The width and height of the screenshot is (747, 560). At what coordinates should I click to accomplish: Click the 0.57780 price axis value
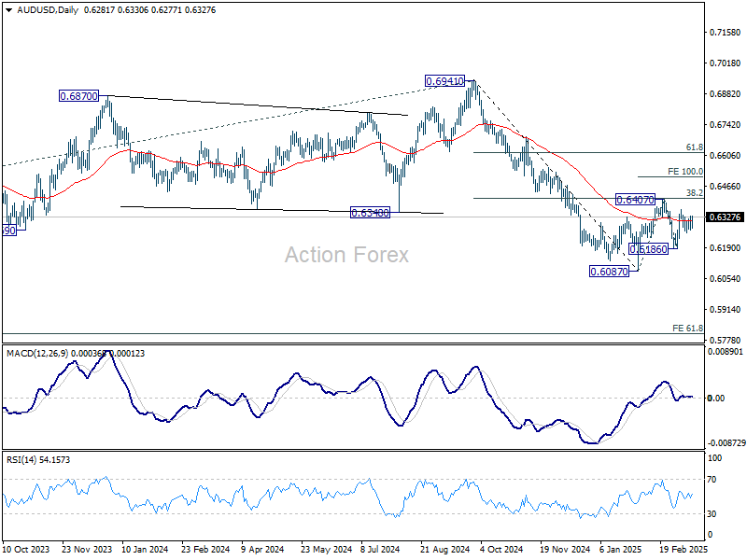[726, 340]
